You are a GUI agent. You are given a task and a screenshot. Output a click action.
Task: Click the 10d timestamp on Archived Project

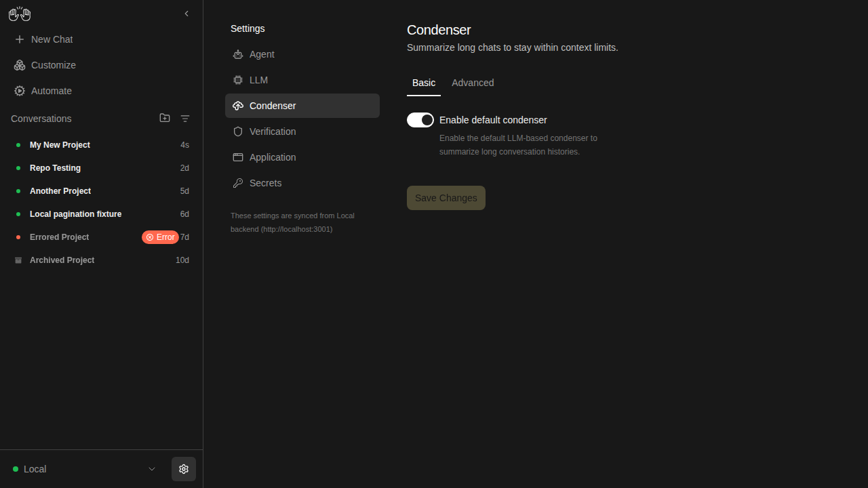tap(182, 260)
